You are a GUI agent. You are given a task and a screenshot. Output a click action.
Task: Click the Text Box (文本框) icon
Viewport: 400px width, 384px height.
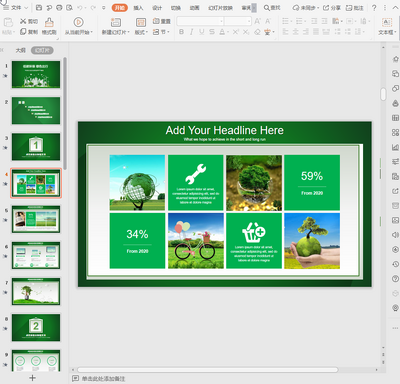(x=387, y=22)
